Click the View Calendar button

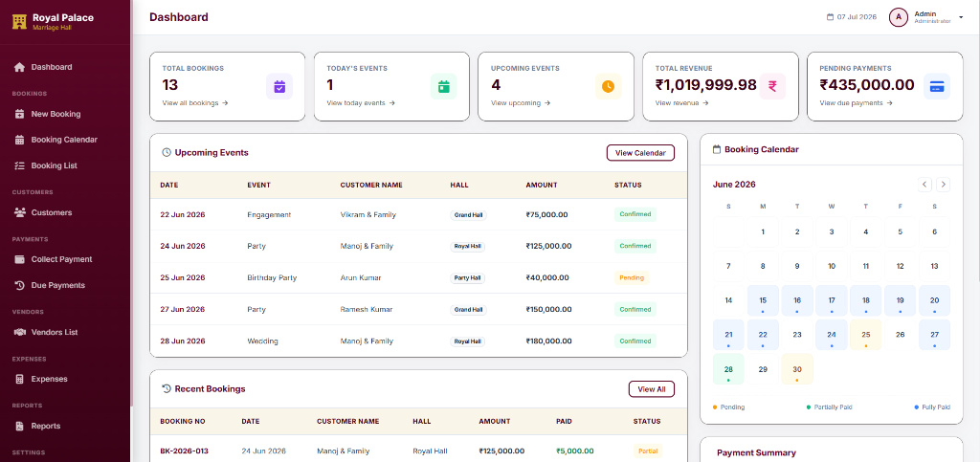640,153
